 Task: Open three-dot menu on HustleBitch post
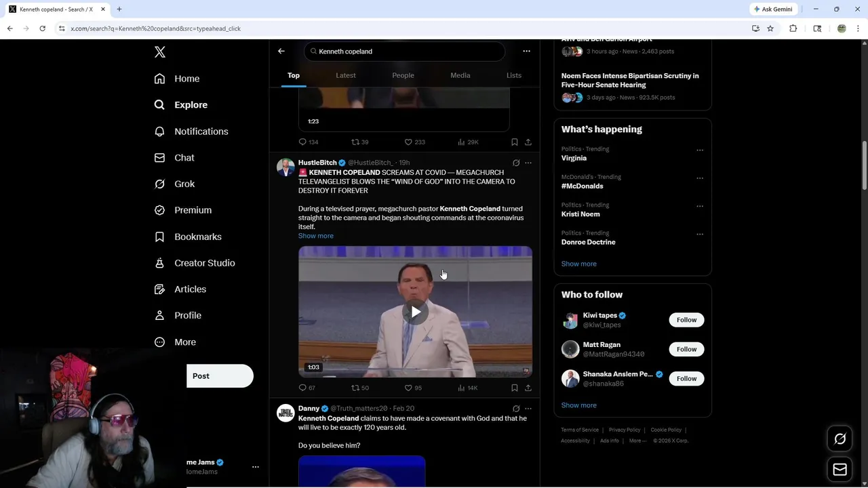point(528,163)
